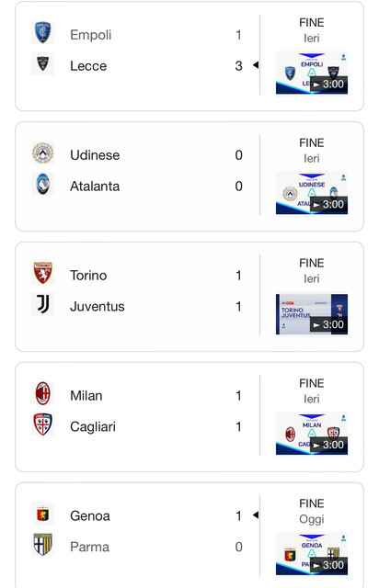Click the Parma team crest
Screen dimensions: 379x588
coord(43,545)
